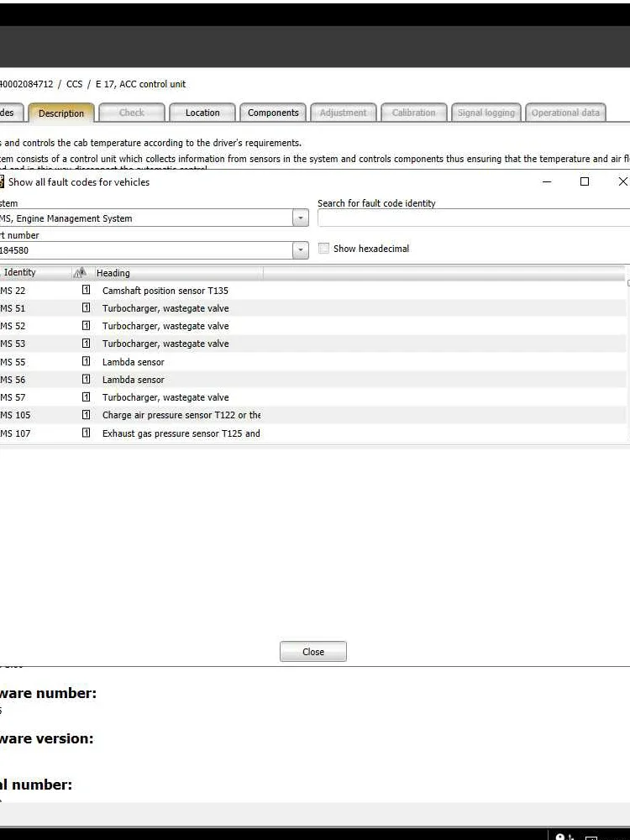
Task: Select the Check tab
Action: coord(132,113)
